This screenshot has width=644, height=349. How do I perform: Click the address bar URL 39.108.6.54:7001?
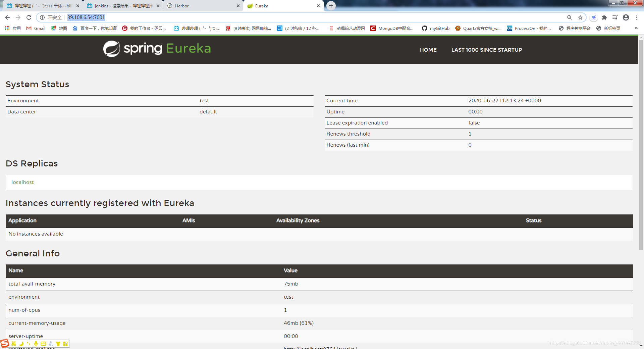[x=86, y=17]
